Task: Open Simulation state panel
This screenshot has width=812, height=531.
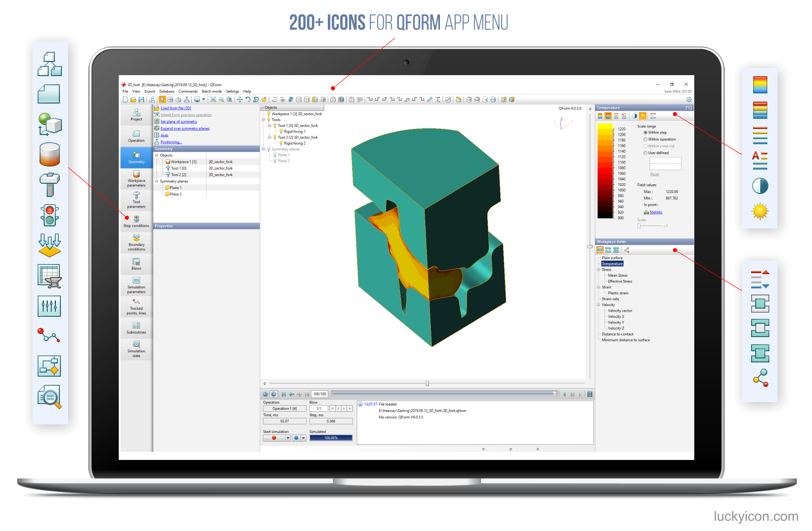Action: [x=136, y=349]
